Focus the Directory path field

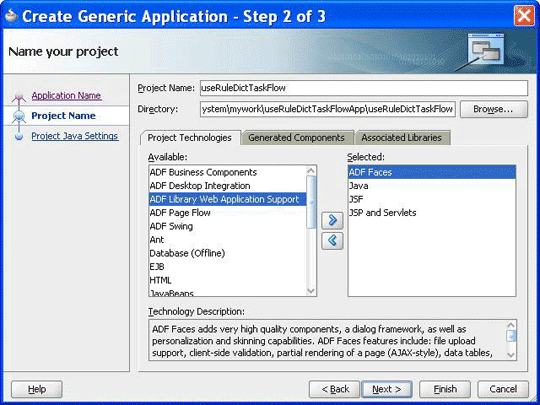(328, 109)
